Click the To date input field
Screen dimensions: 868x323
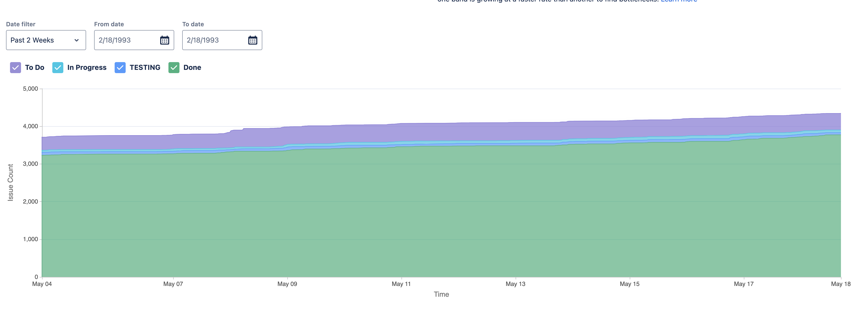[x=215, y=40]
